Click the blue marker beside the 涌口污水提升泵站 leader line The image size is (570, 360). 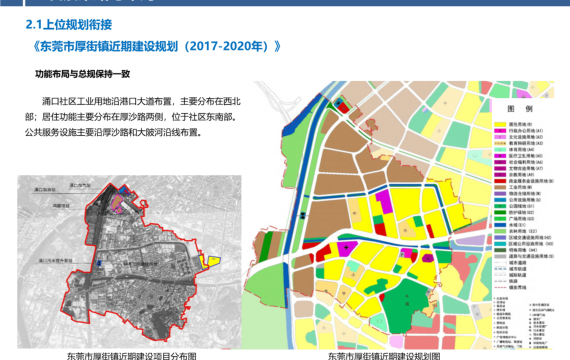(99, 263)
